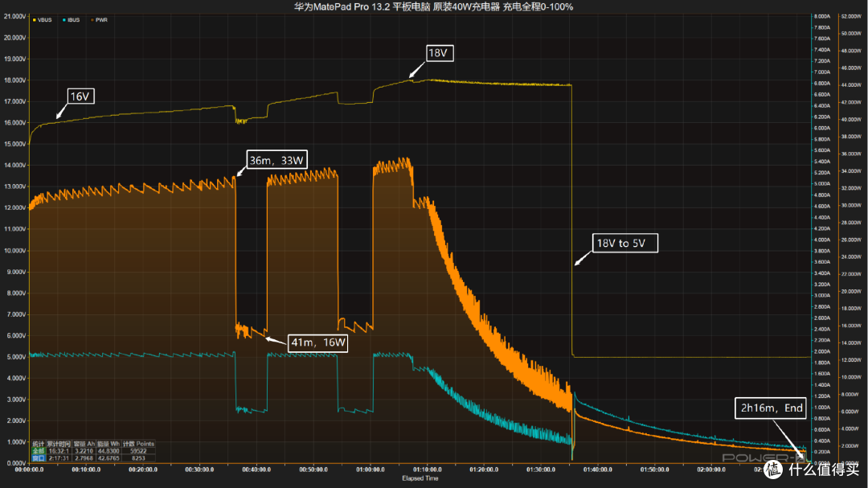Viewport: 868px width, 488px height.
Task: Click the 2.000A current axis label
Action: [822, 352]
